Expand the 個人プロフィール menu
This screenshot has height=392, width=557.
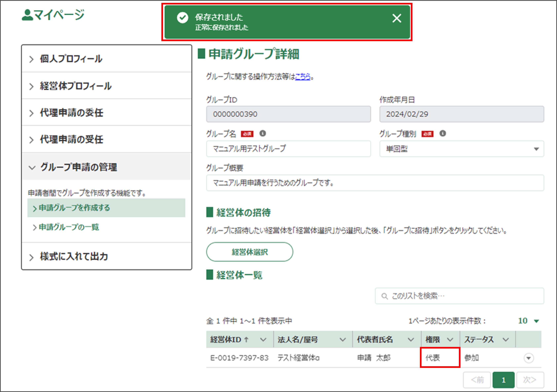pos(71,59)
